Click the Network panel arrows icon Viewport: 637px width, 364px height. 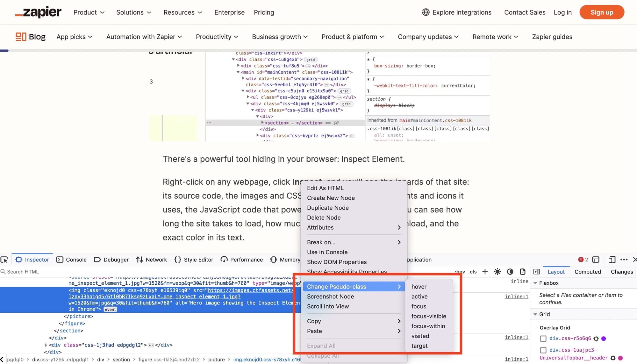pyautogui.click(x=140, y=260)
